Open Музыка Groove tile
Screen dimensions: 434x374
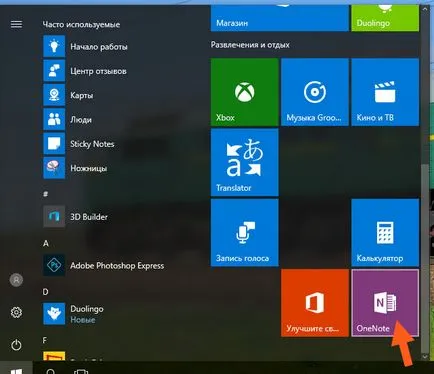[x=315, y=92]
